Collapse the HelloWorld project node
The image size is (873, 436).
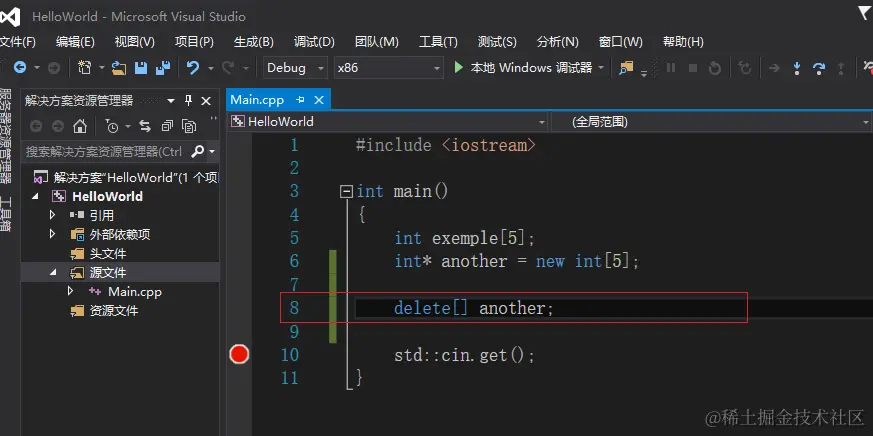(x=36, y=196)
